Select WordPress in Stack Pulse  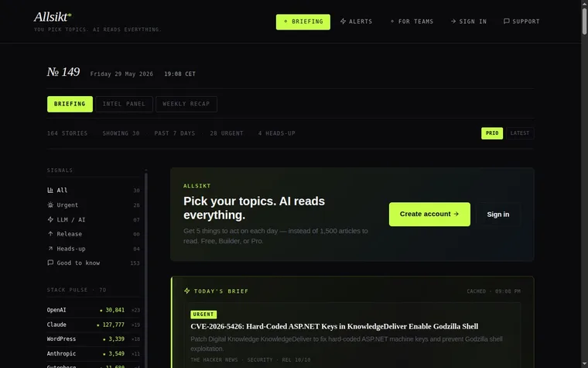point(94,339)
